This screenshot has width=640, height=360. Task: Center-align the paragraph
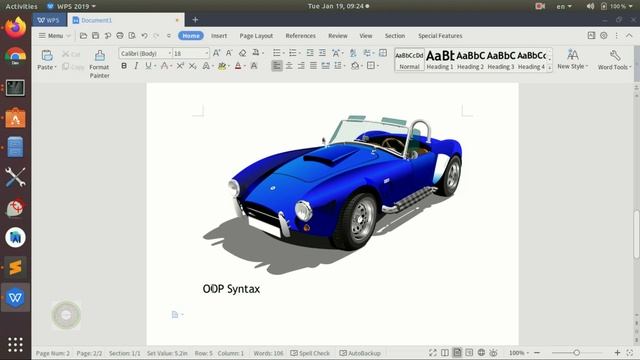pos(289,66)
